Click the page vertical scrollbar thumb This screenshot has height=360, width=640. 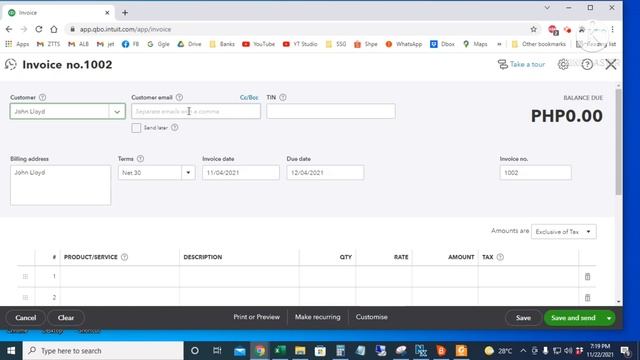[619, 142]
